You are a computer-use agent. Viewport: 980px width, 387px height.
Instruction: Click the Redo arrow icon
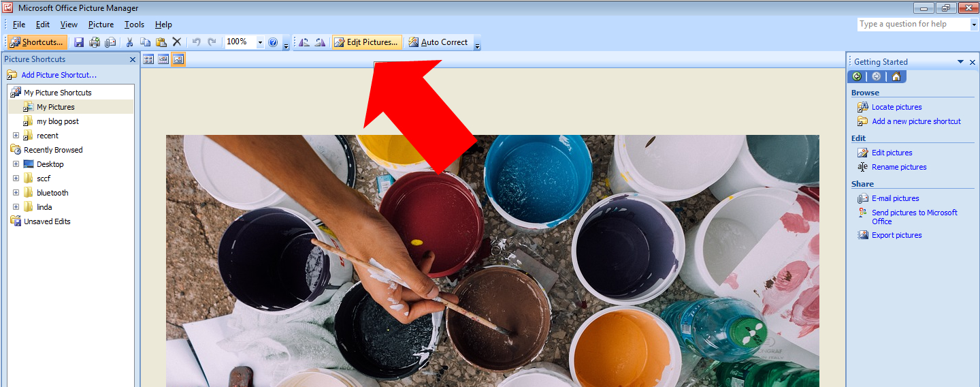(x=212, y=42)
